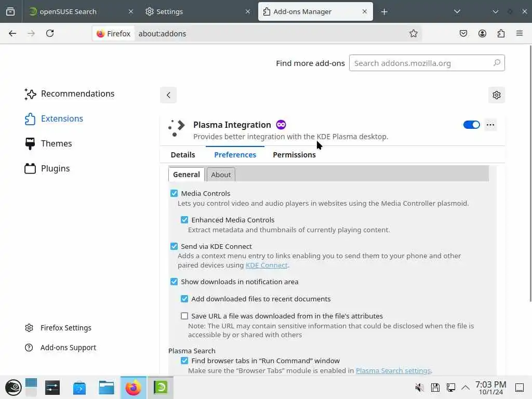Image resolution: width=532 pixels, height=399 pixels.
Task: Open a new tab with plus button
Action: [x=384, y=12]
